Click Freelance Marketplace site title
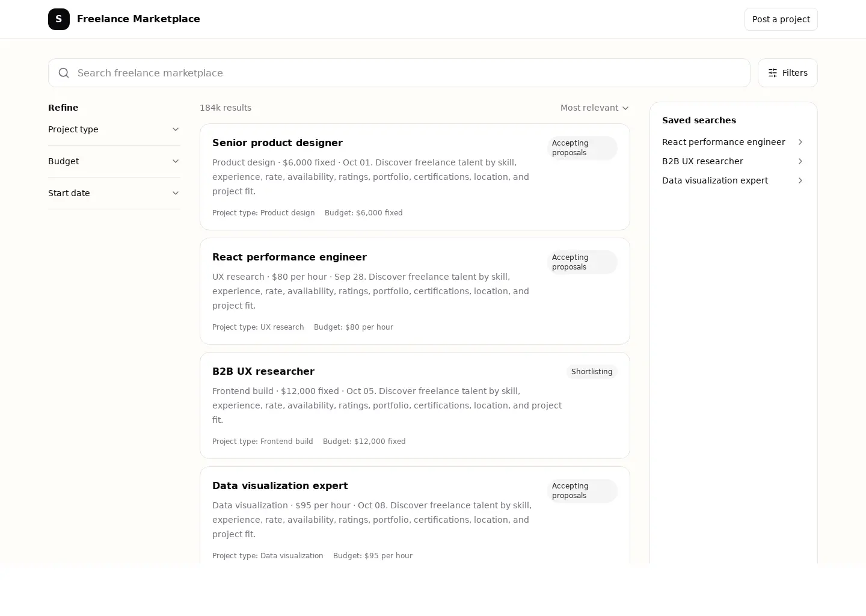Viewport: 866px width, 616px height. pos(138,19)
